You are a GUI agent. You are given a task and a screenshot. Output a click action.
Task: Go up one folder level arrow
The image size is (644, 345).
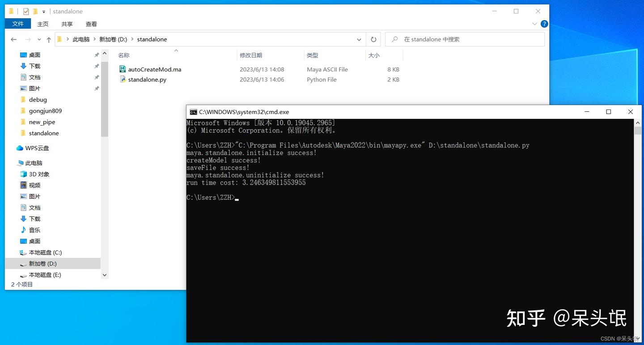pos(49,39)
